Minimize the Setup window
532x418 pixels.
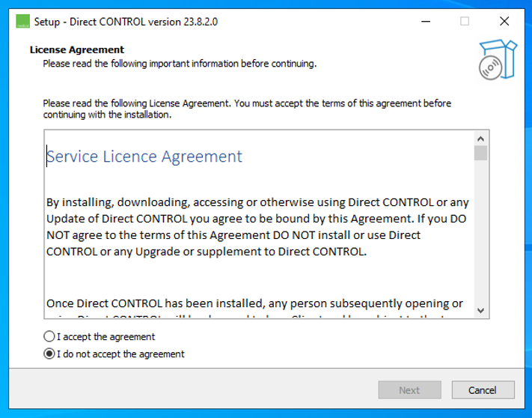(x=426, y=22)
